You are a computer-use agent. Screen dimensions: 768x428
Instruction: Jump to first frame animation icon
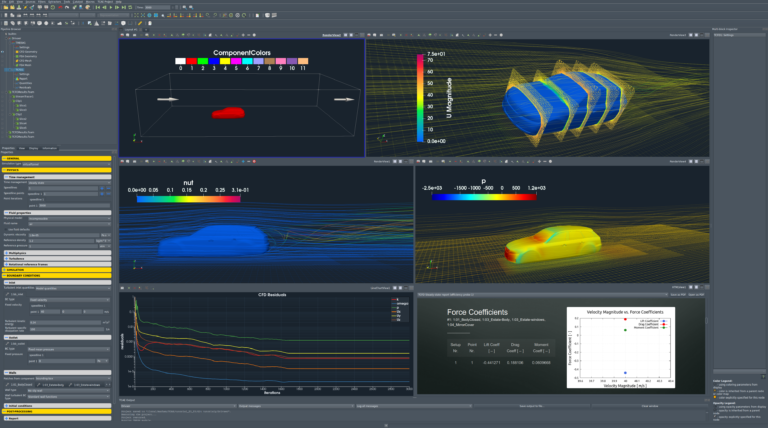click(x=98, y=7)
